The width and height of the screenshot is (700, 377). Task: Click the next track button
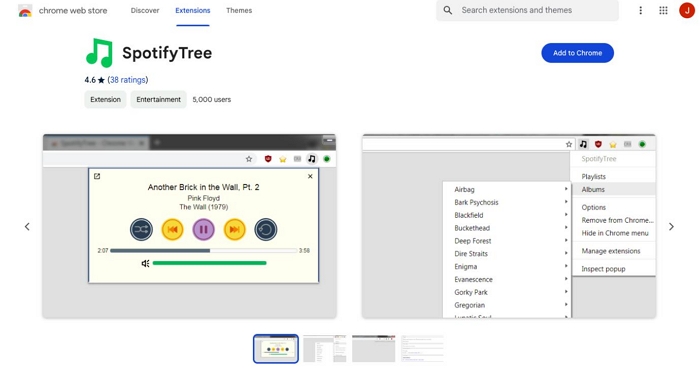234,230
